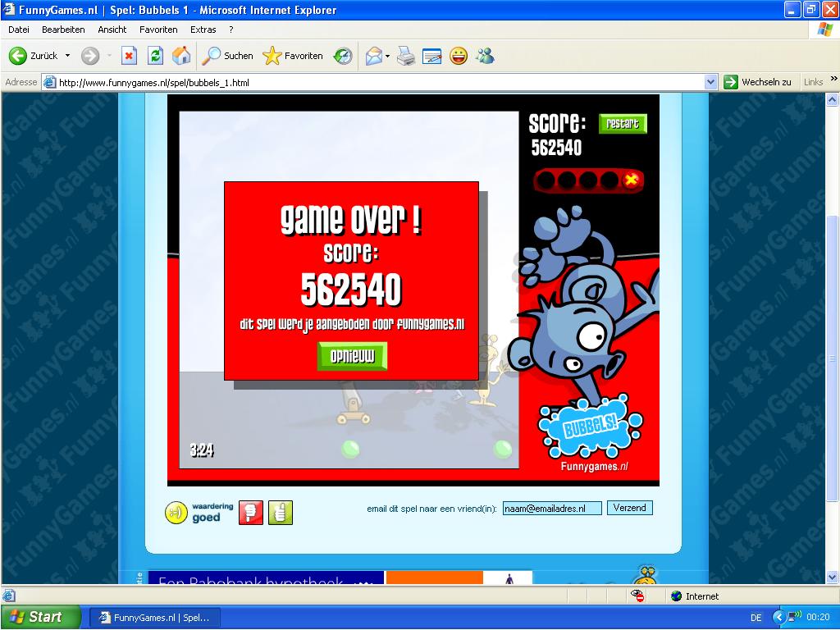
Task: Vote thumbs up on the game
Action: [x=281, y=513]
